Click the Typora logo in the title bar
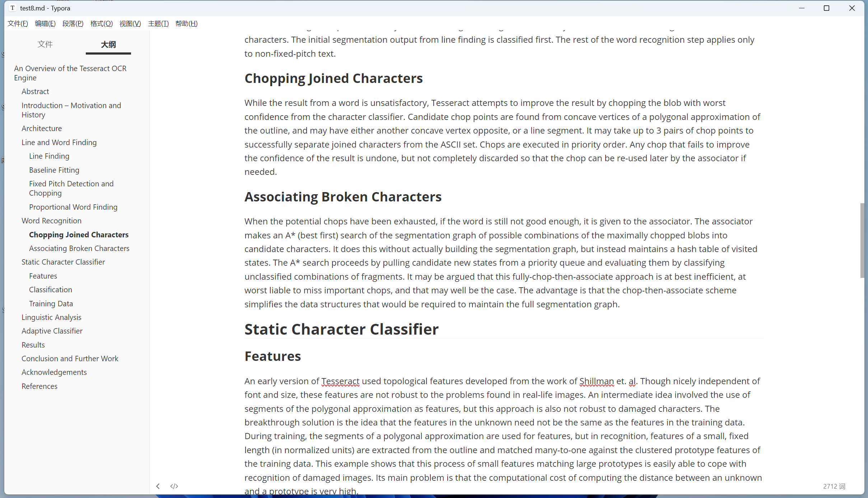 pyautogui.click(x=12, y=8)
